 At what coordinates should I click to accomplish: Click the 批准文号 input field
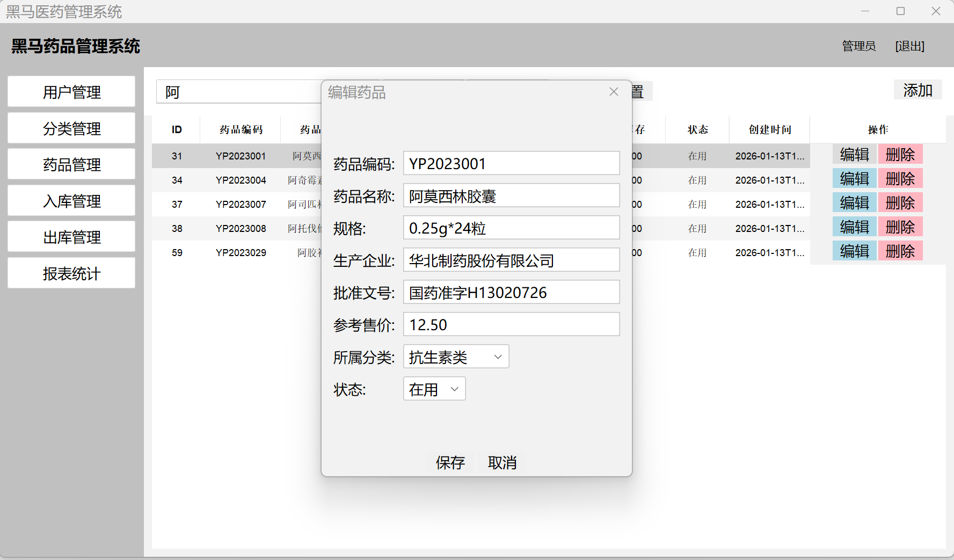tap(511, 293)
